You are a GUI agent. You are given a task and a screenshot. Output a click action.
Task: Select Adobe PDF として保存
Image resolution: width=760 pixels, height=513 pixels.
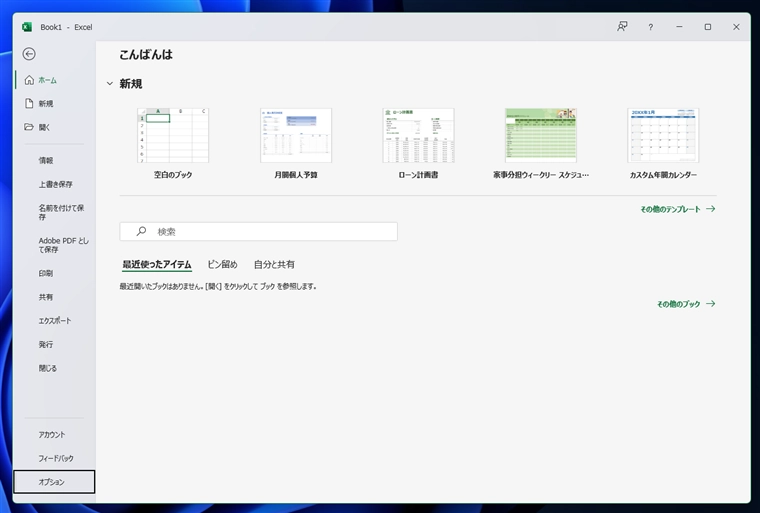(x=55, y=245)
